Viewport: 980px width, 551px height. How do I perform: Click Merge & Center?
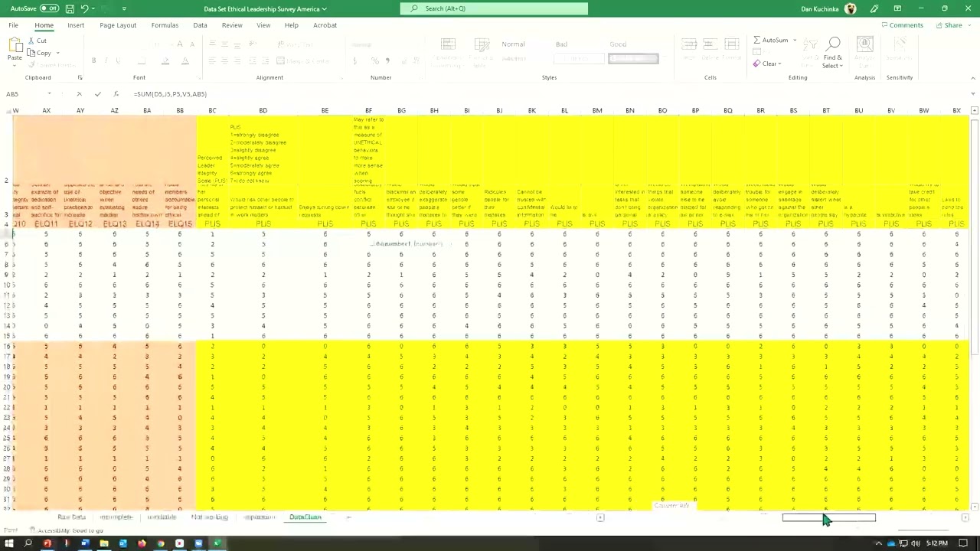click(304, 60)
